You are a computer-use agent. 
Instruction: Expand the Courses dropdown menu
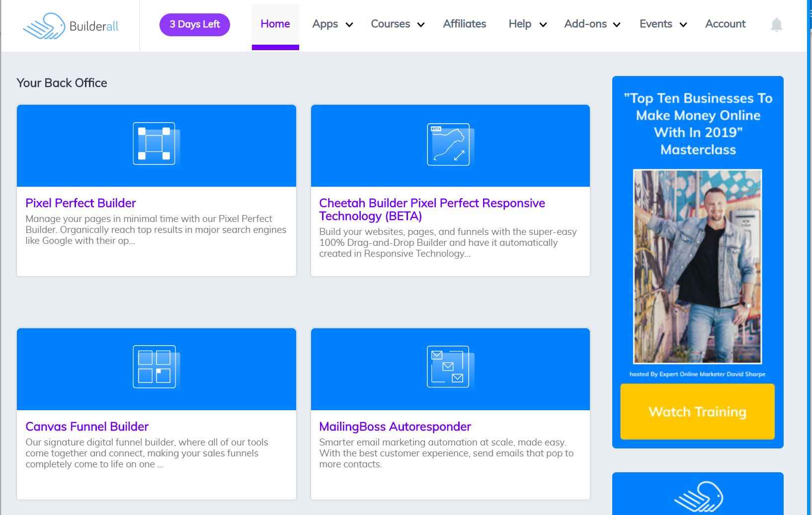397,24
